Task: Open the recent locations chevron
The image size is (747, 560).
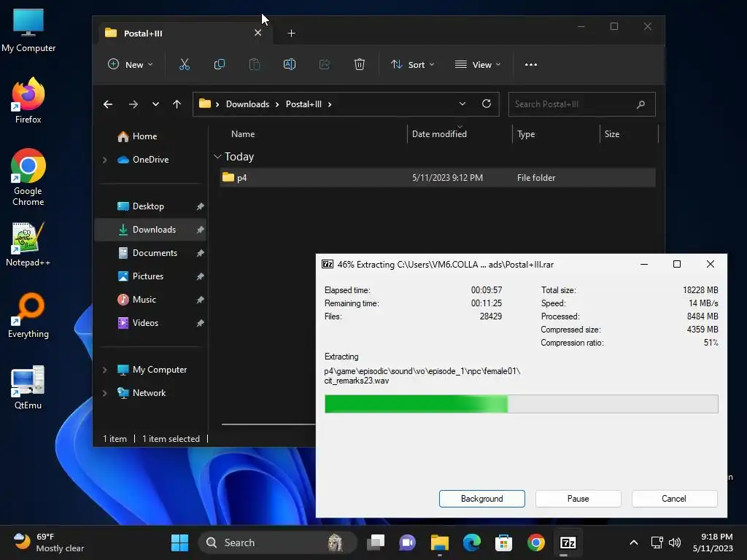Action: [155, 104]
